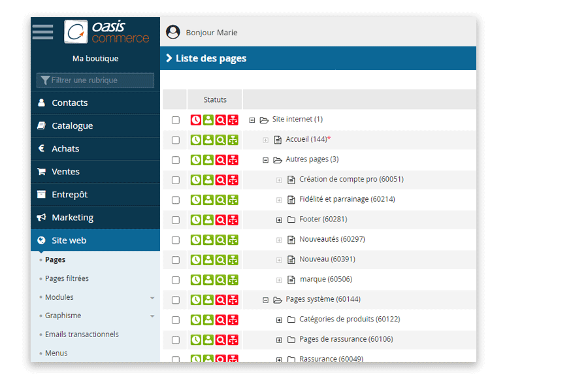Open the Fidélité et parrainage (60214) page
Viewport: 588px width, 392px height.
point(347,199)
